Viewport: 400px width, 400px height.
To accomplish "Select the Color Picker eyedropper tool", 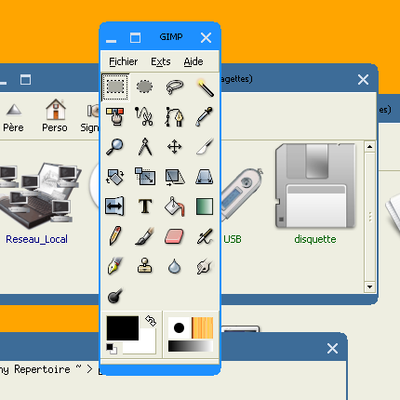I will 204,117.
